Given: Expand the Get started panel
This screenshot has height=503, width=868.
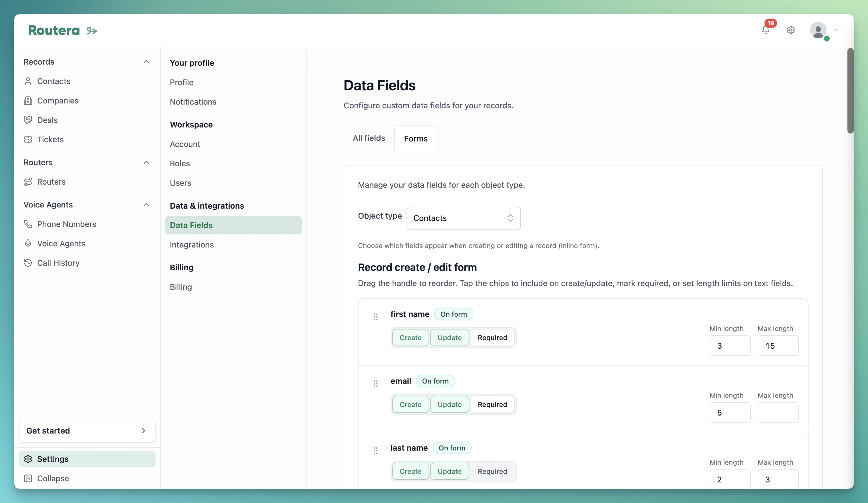Looking at the screenshot, I should coord(87,431).
